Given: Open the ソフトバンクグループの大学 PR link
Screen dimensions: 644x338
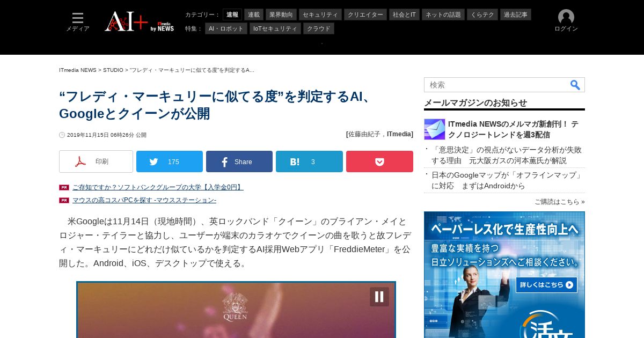Looking at the screenshot, I should tap(158, 187).
